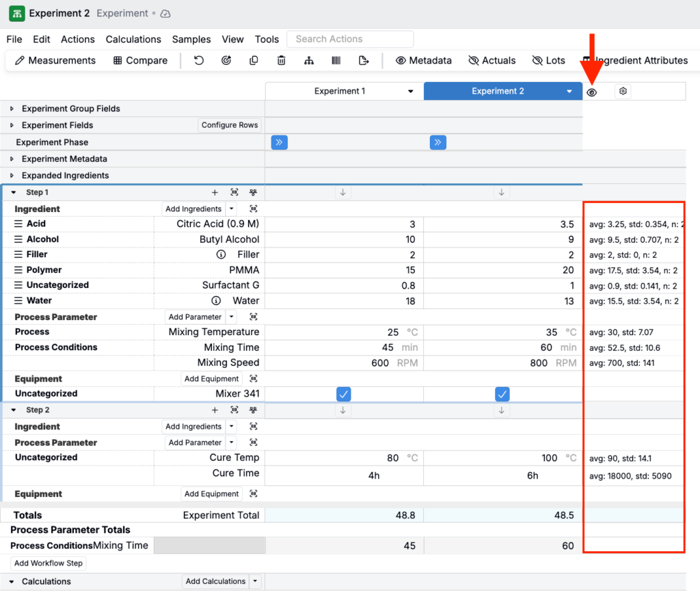Toggle Lots visibility in the toolbar
Screen dimensions: 700x601
(x=548, y=60)
